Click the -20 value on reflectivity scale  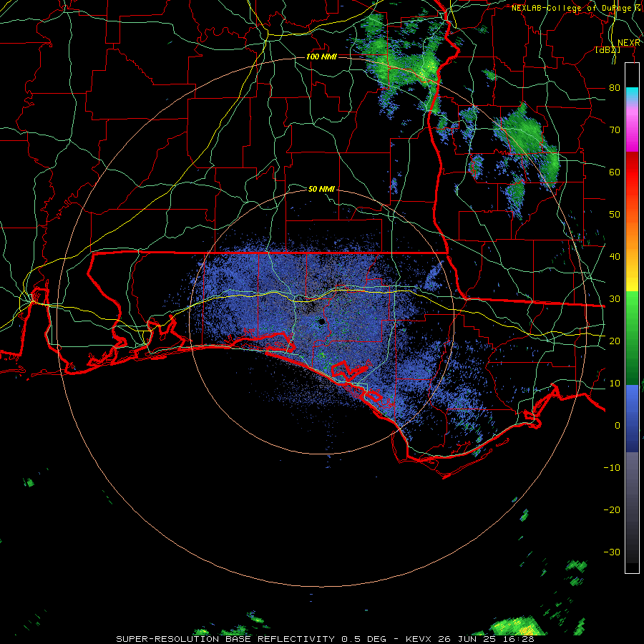612,509
